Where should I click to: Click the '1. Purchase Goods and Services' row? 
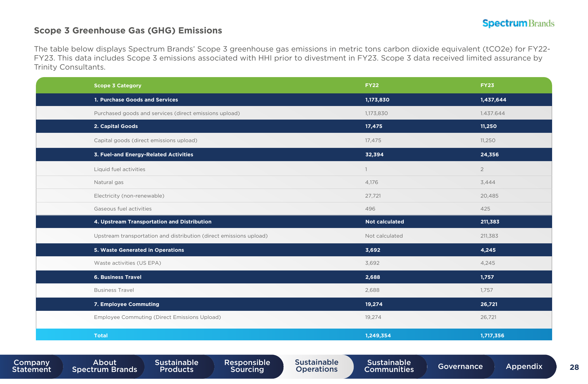(x=294, y=100)
